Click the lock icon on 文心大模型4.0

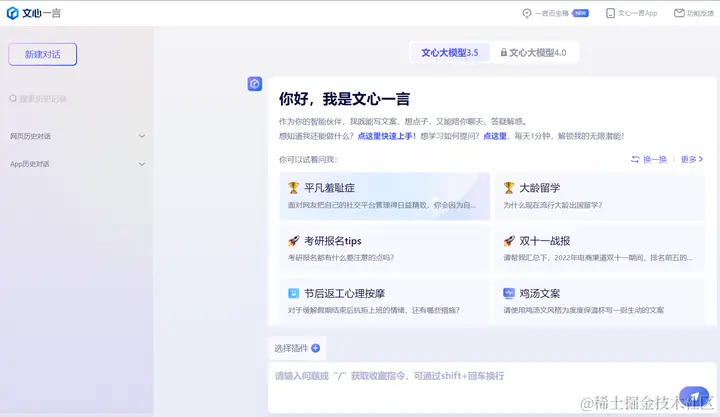coord(504,52)
